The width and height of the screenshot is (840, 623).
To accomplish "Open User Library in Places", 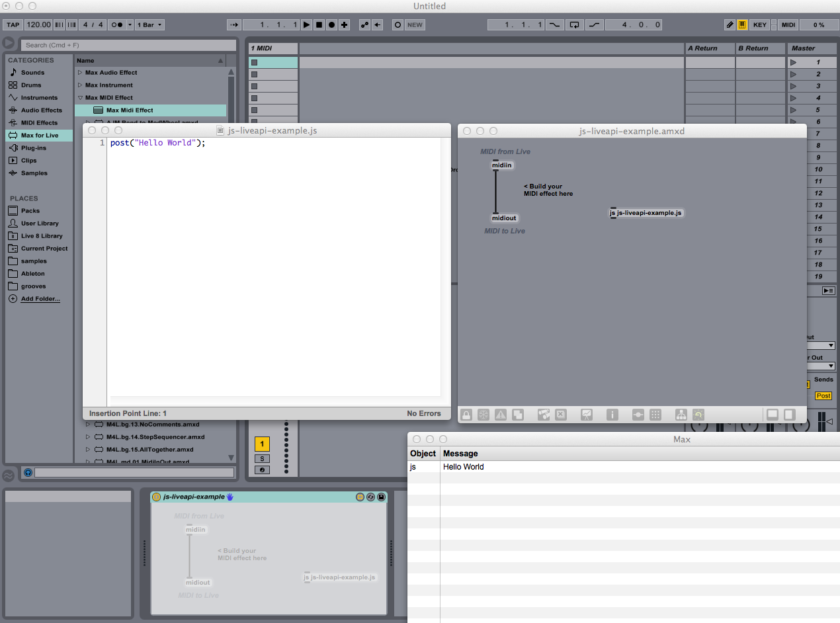I will [x=40, y=224].
